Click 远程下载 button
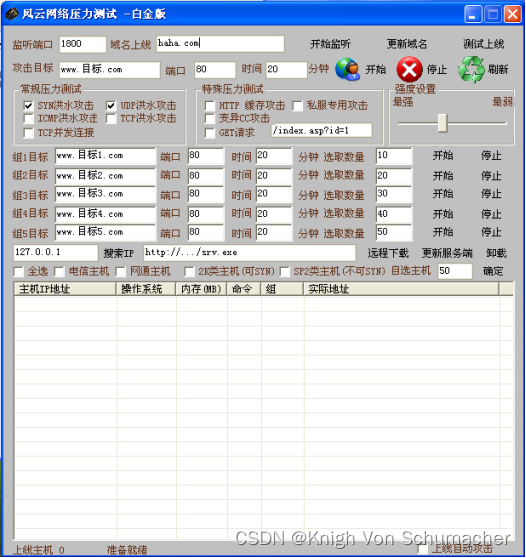The image size is (526, 558). point(388,253)
